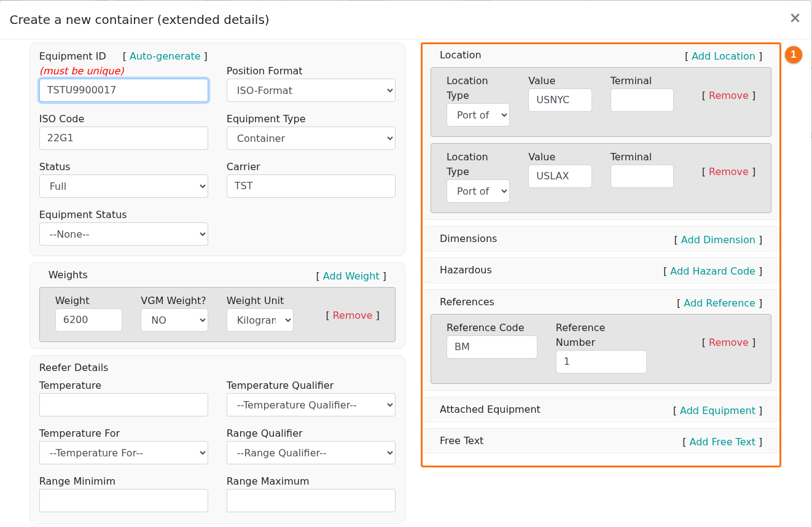Open the Equipment Type dropdown

coord(311,138)
